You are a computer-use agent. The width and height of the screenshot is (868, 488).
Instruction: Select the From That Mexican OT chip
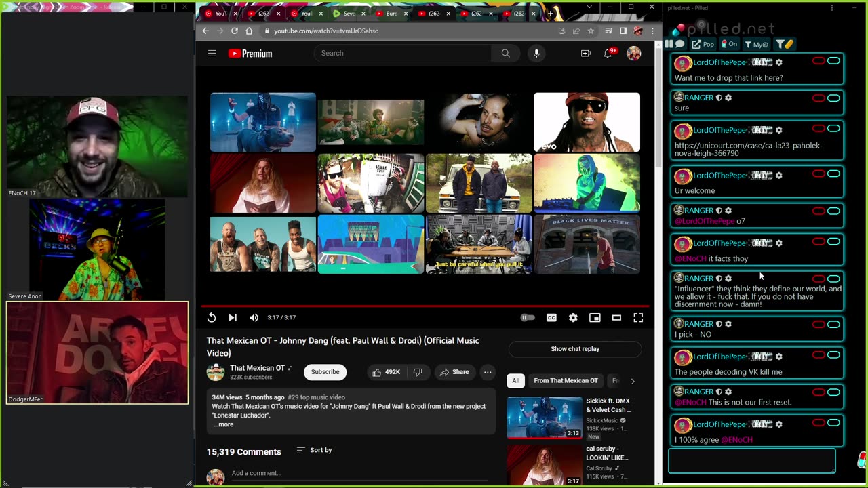click(x=566, y=380)
